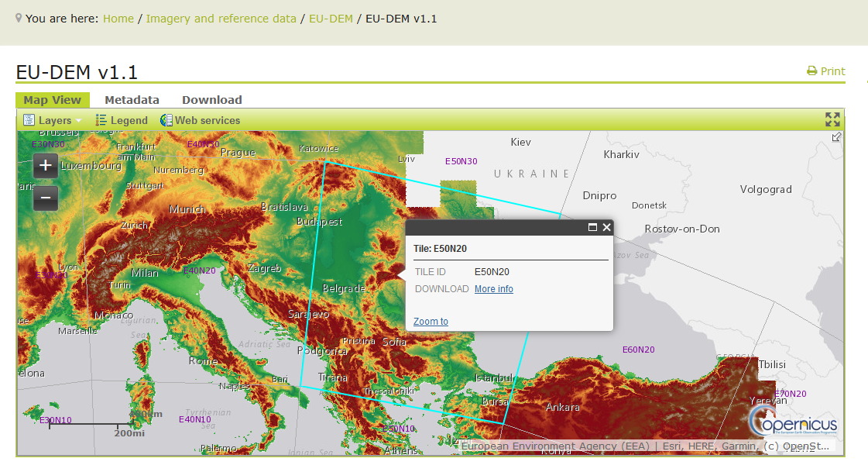Open Web services panel

click(x=201, y=120)
